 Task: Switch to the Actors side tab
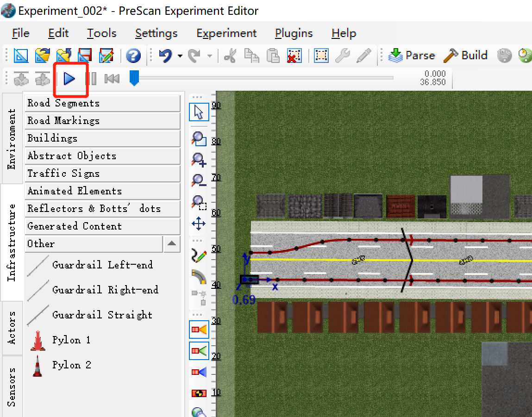tap(12, 328)
